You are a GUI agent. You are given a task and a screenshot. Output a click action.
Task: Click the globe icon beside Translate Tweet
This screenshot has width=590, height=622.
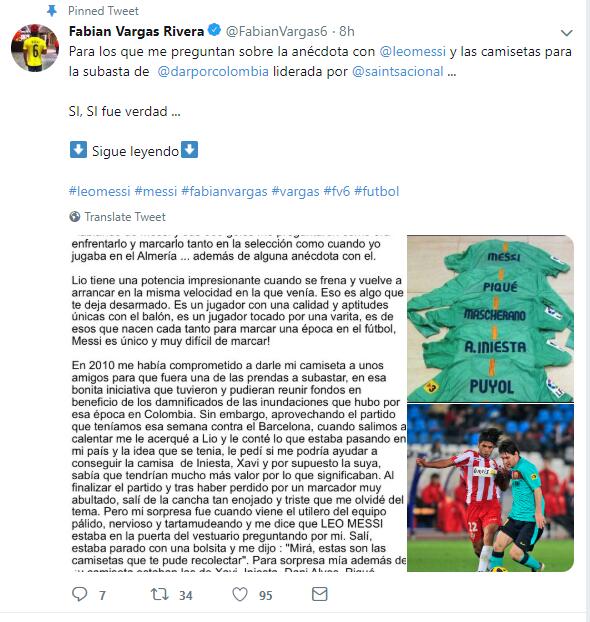tap(75, 217)
